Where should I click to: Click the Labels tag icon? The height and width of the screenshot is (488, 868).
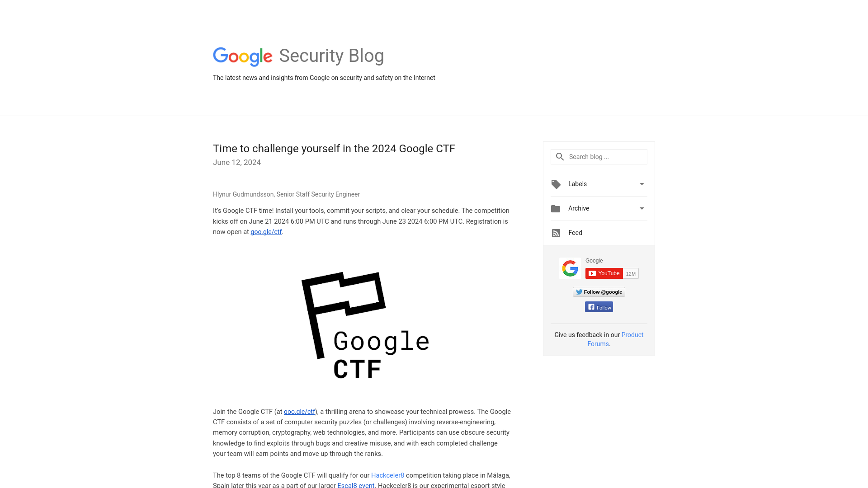click(556, 184)
